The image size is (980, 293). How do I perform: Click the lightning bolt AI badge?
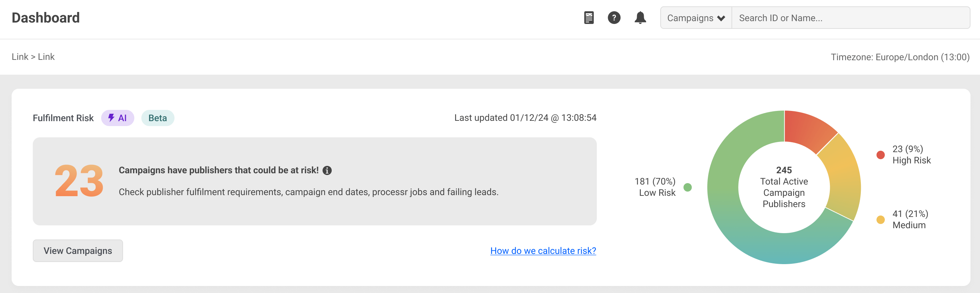[117, 118]
